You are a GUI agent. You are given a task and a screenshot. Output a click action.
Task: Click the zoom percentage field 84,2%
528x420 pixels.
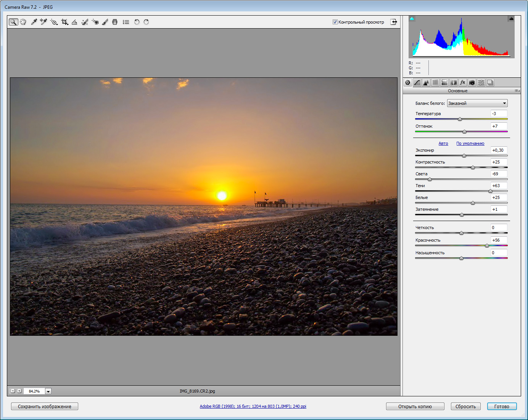click(34, 391)
